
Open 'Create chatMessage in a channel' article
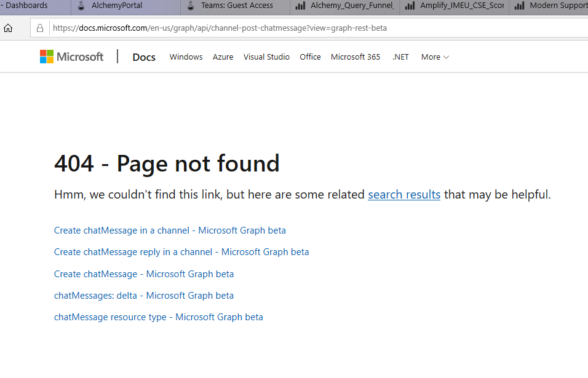169,230
